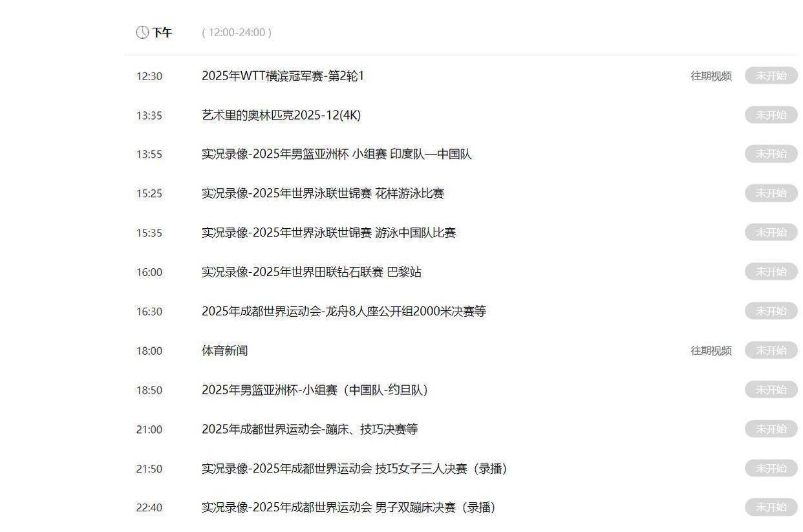Select the 2025年WTT横滨冠军赛-第2轮1 program title
803x532 pixels.
pyautogui.click(x=283, y=76)
